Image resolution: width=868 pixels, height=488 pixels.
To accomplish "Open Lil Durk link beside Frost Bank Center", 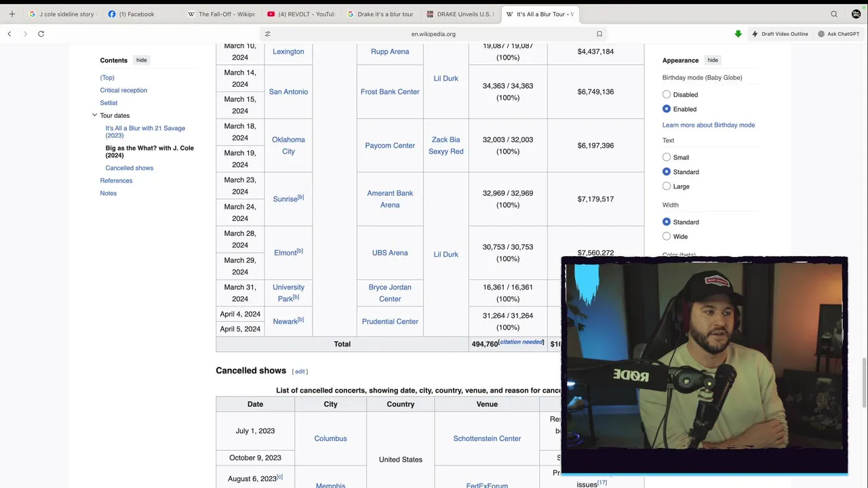I will point(446,79).
